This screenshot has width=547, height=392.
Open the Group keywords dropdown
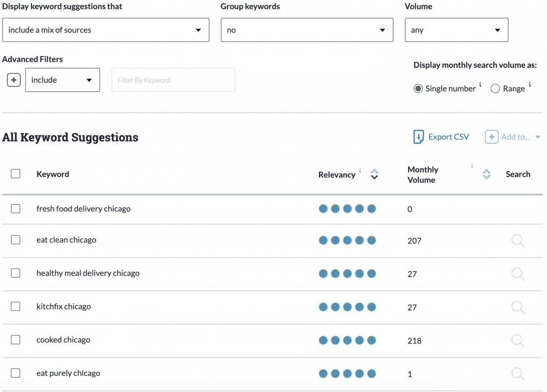click(x=307, y=30)
